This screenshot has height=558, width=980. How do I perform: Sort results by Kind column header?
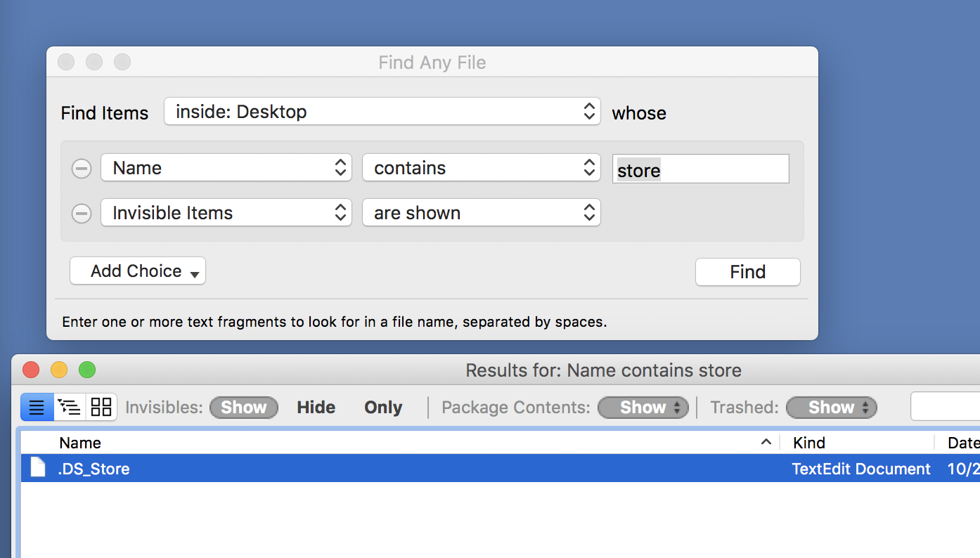809,443
